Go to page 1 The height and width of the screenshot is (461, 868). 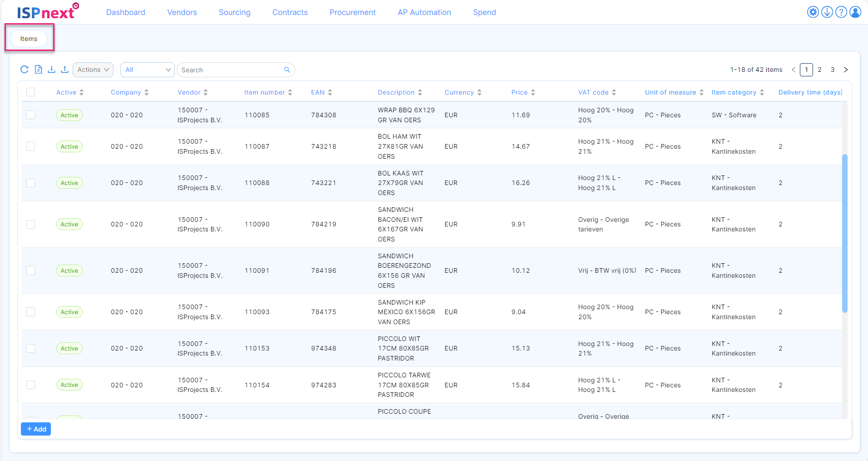806,70
